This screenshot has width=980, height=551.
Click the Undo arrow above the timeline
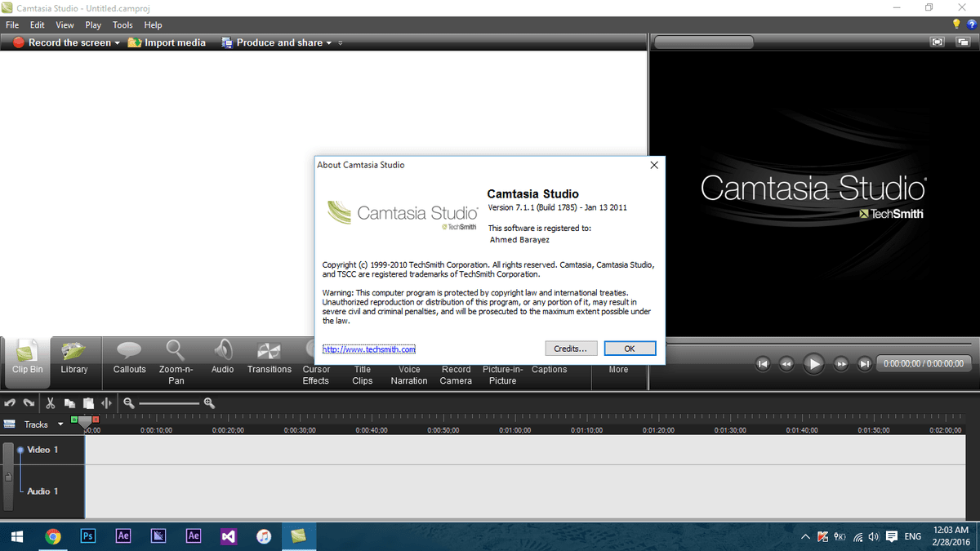[11, 402]
